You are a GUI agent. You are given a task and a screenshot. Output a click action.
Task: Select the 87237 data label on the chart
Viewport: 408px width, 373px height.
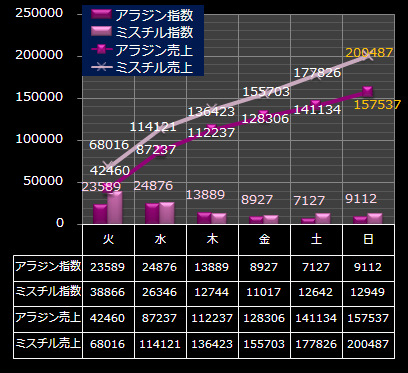click(x=156, y=150)
